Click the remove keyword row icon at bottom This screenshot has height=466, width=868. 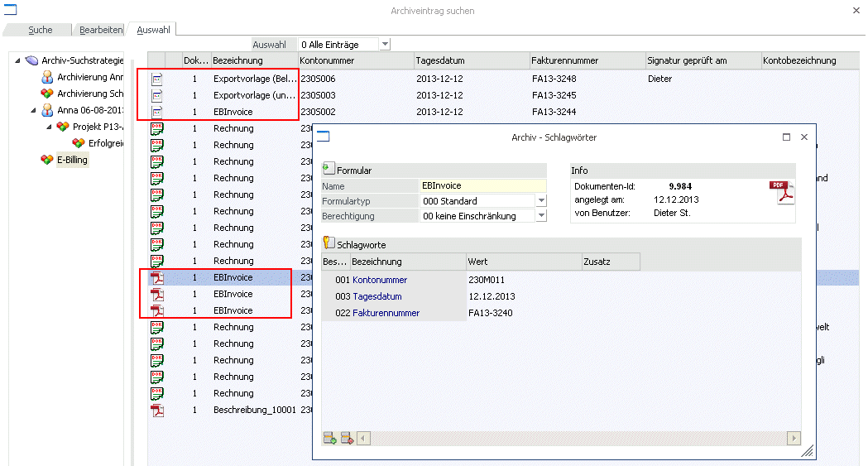tap(347, 439)
